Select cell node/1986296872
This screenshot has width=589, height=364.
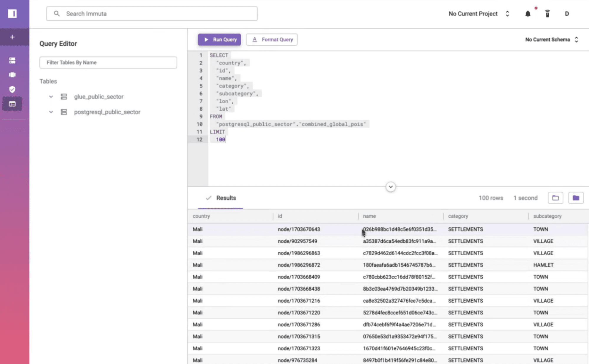coord(299,265)
